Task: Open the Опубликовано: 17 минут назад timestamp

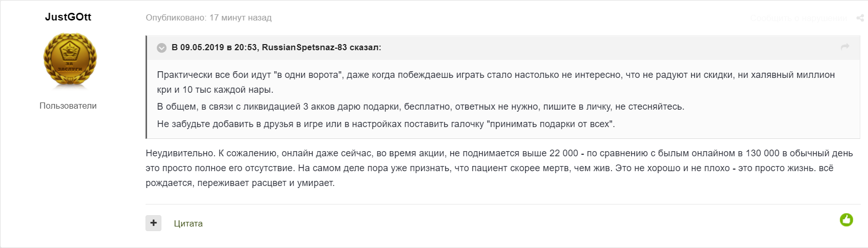Action: tap(209, 17)
